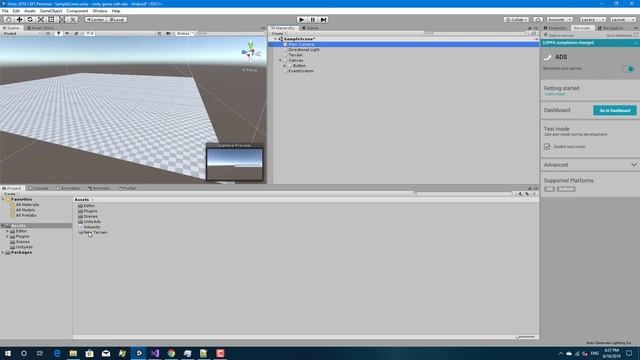Image resolution: width=640 pixels, height=360 pixels.
Task: Open Chrome from the taskbar
Action: pos(171,353)
